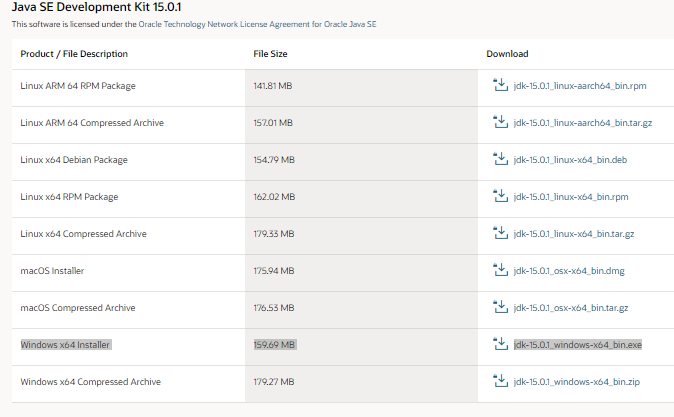674x417 pixels.
Task: Click download icon for windows-x64 exe
Action: tap(500, 344)
